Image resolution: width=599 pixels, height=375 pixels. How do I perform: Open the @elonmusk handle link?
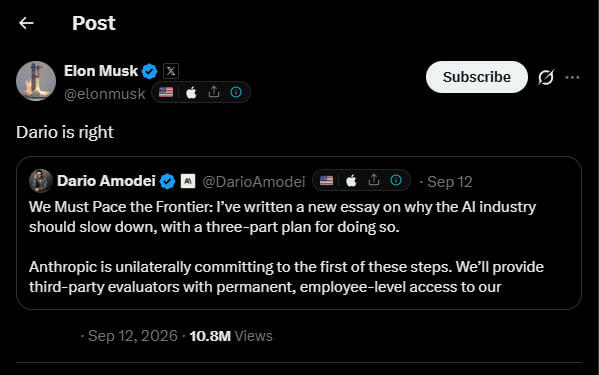point(105,94)
